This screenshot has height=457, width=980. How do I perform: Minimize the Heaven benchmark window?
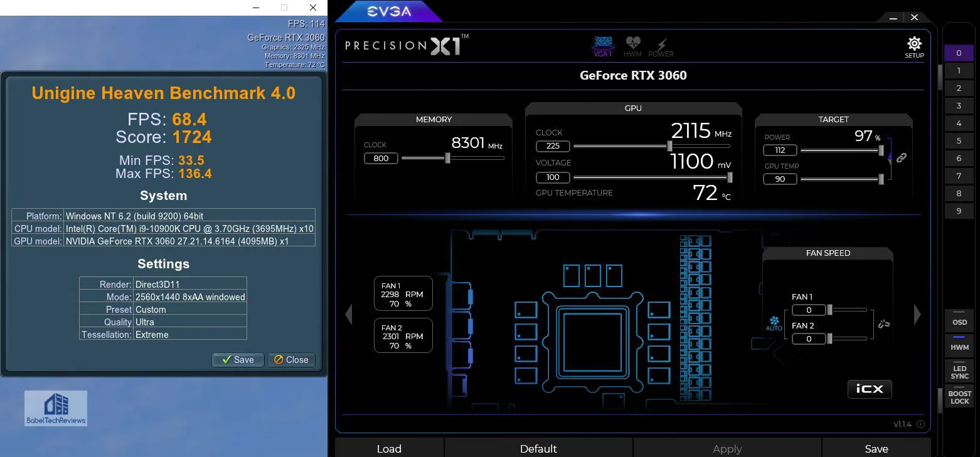point(255,8)
